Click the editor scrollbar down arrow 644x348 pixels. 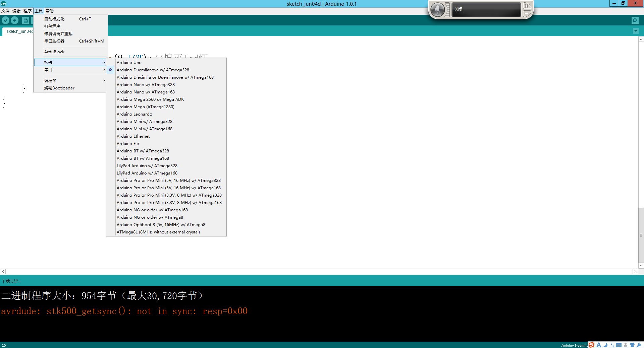(641, 266)
